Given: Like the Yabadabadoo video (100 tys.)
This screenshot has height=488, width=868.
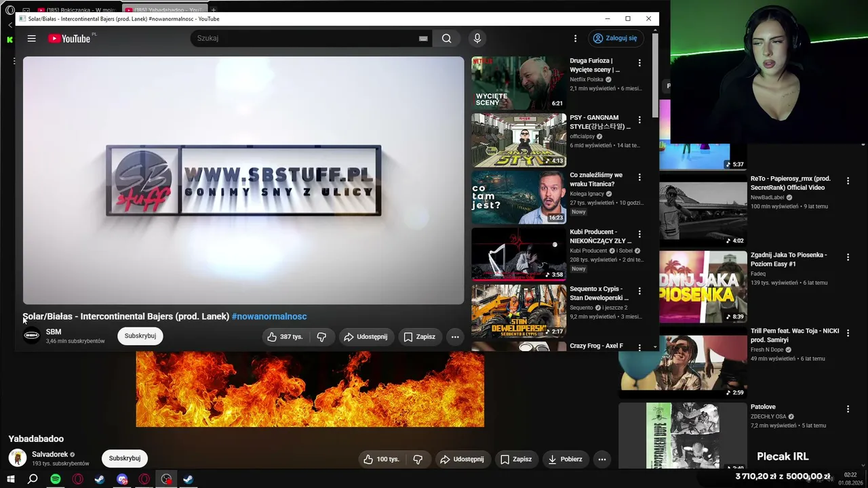Looking at the screenshot, I should [382, 460].
